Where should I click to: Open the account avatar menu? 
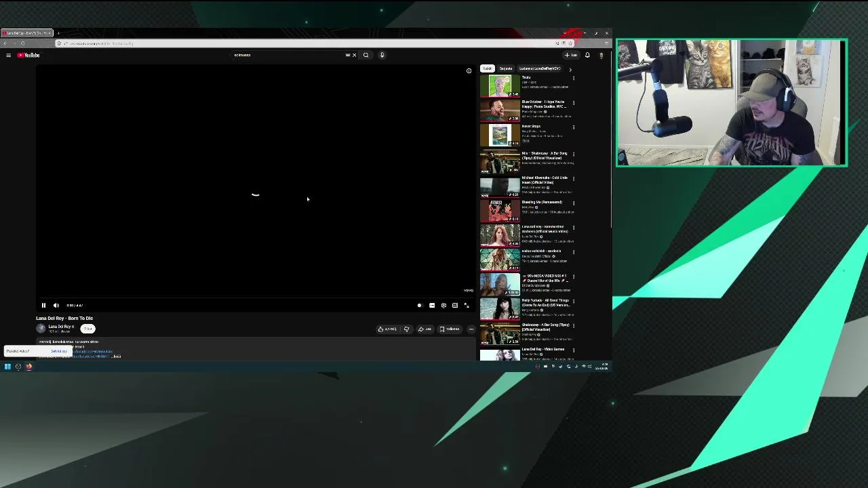point(601,55)
